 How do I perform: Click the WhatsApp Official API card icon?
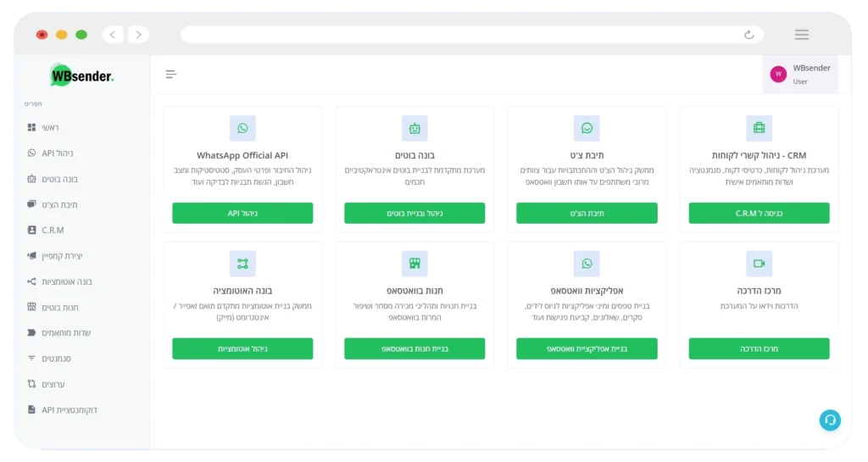coord(242,128)
